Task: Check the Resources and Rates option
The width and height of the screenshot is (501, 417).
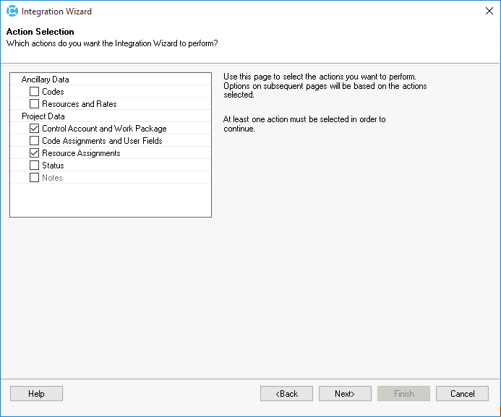Action: point(34,104)
